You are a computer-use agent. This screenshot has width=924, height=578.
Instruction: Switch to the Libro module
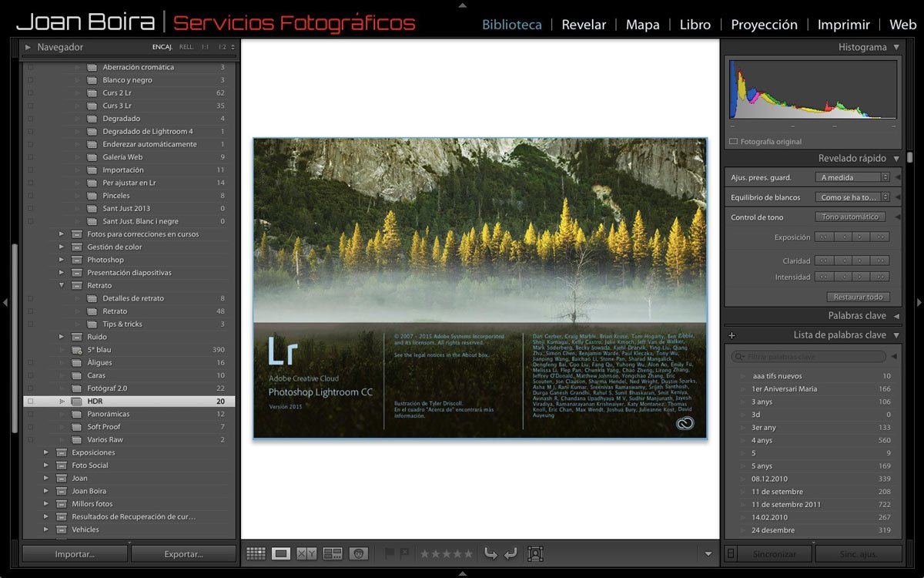point(695,25)
